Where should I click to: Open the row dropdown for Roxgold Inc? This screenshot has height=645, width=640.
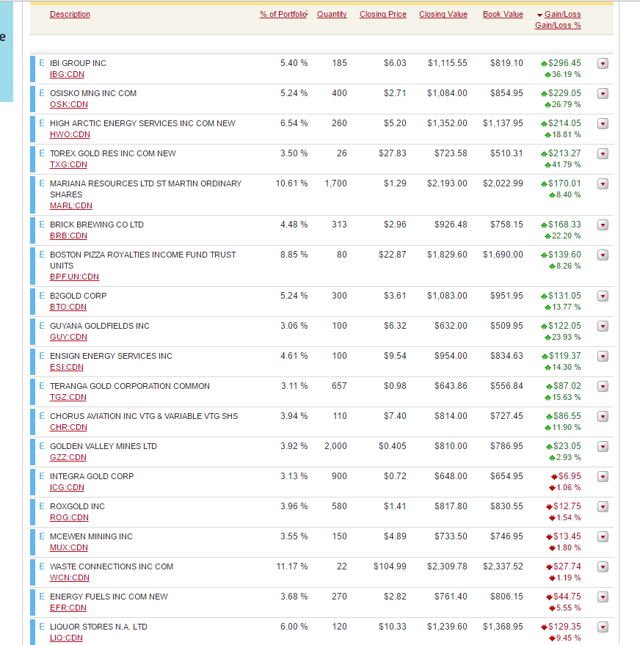click(603, 506)
